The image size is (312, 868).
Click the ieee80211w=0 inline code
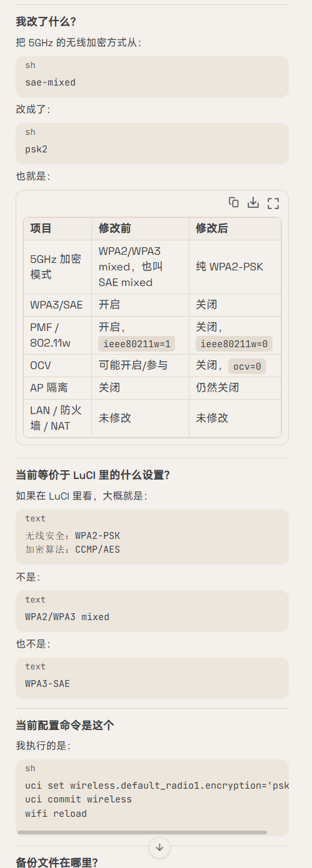click(234, 343)
